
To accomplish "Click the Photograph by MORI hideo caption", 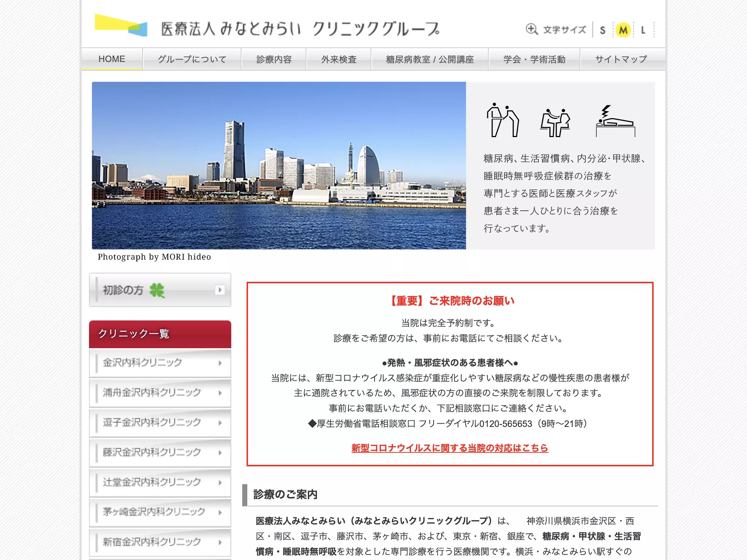I will pos(154,257).
